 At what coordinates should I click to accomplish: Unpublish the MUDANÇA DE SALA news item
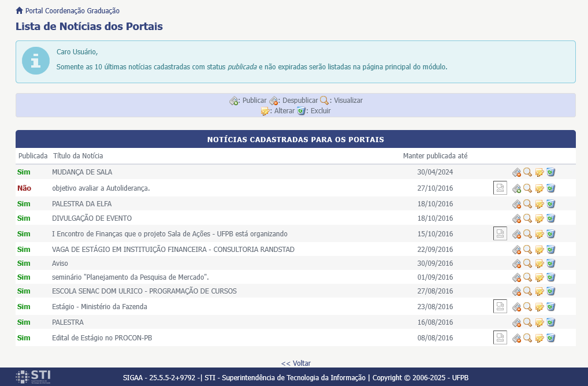tap(516, 172)
